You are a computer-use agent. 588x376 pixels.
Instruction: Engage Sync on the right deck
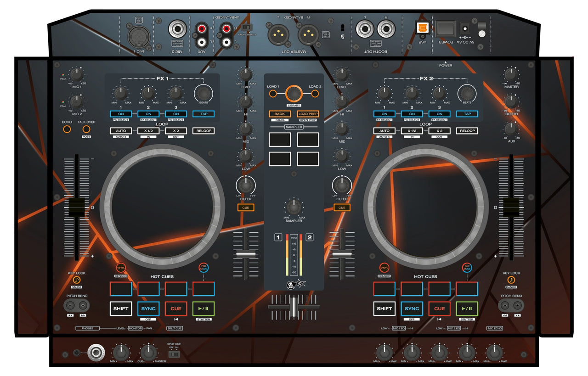point(412,309)
